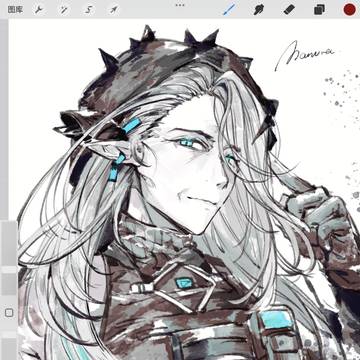Activate the Selection S tool

[x=88, y=10]
